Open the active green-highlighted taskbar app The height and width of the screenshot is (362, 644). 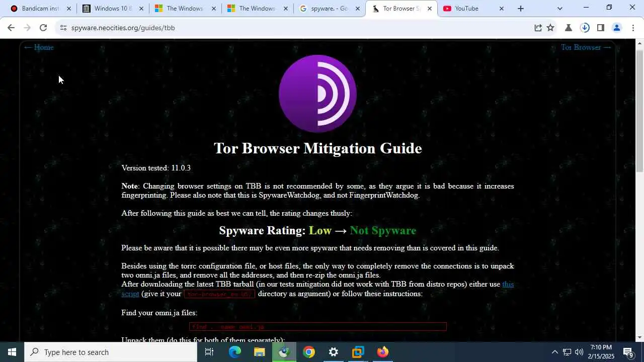click(x=284, y=352)
